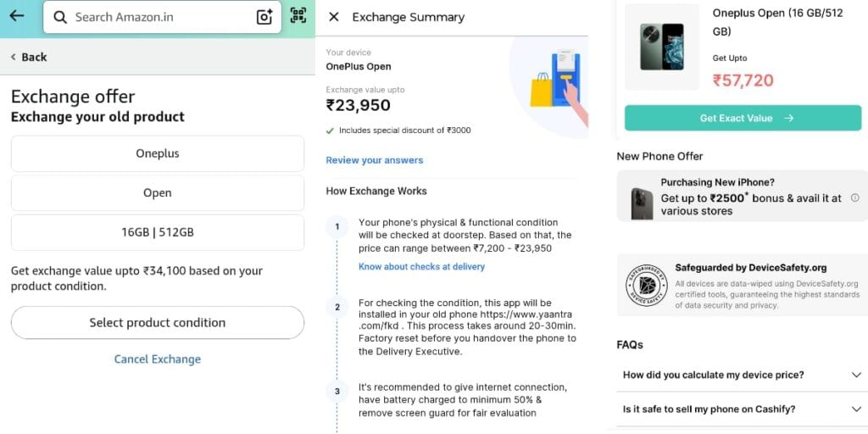This screenshot has width=868, height=434.
Task: Click the shopping bag payment illustration
Action: pyautogui.click(x=558, y=86)
